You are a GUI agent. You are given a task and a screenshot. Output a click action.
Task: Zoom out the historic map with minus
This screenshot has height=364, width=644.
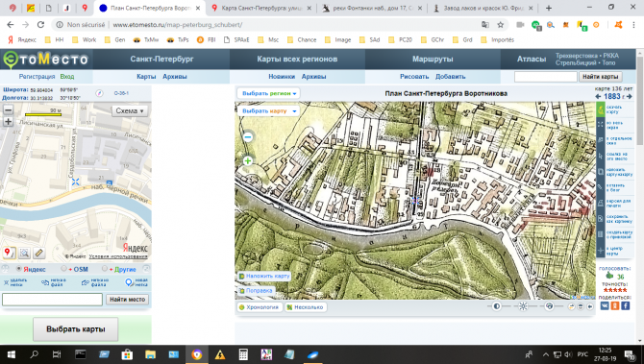[248, 137]
